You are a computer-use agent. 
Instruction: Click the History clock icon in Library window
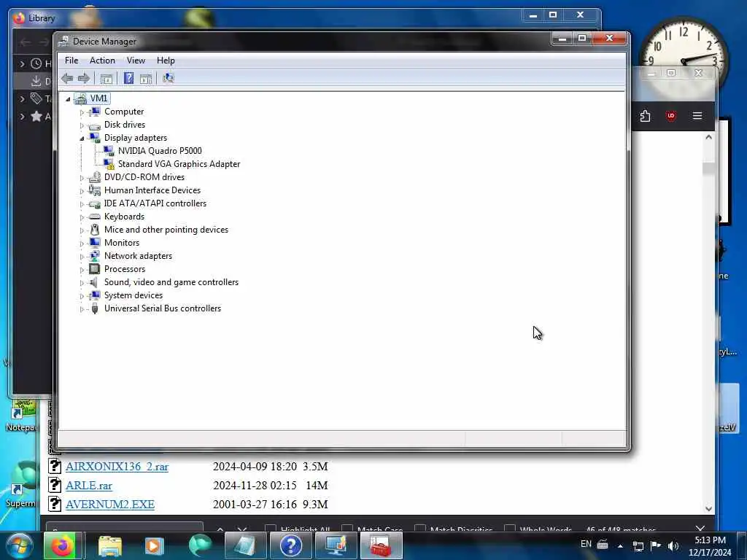(x=36, y=63)
